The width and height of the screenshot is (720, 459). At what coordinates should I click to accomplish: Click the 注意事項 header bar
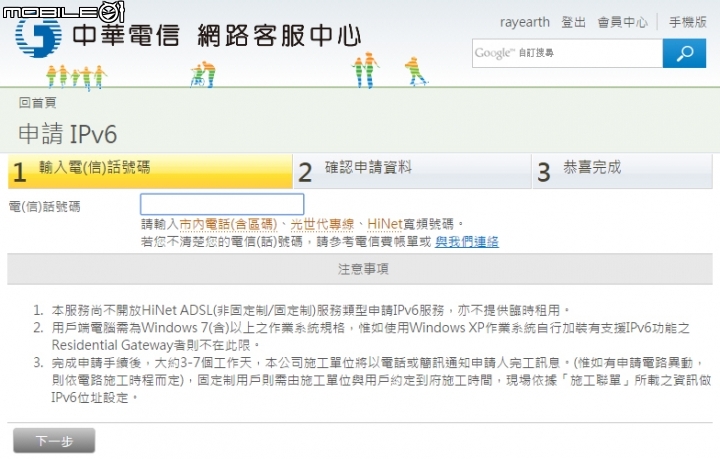(360, 269)
